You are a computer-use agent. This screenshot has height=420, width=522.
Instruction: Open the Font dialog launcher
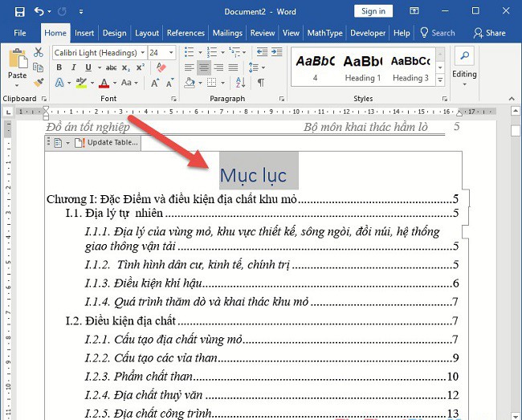[x=173, y=99]
